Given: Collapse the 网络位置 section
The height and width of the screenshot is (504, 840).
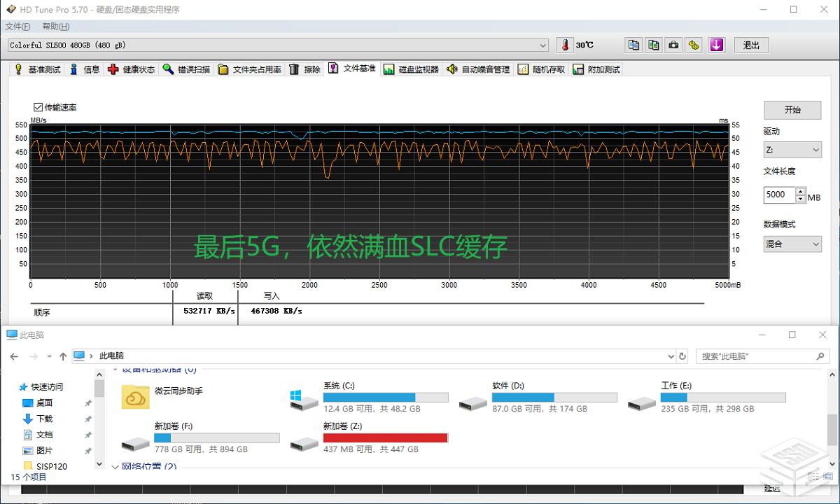Looking at the screenshot, I should (x=115, y=465).
